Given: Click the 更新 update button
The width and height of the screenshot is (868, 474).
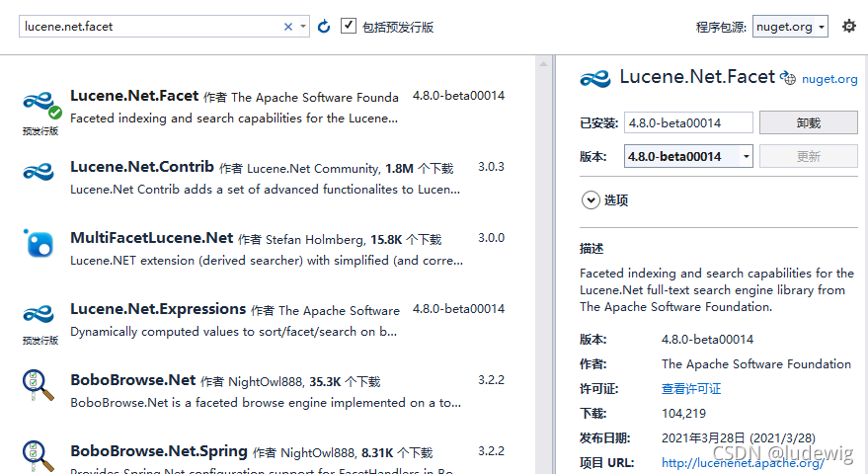Looking at the screenshot, I should click(x=808, y=156).
